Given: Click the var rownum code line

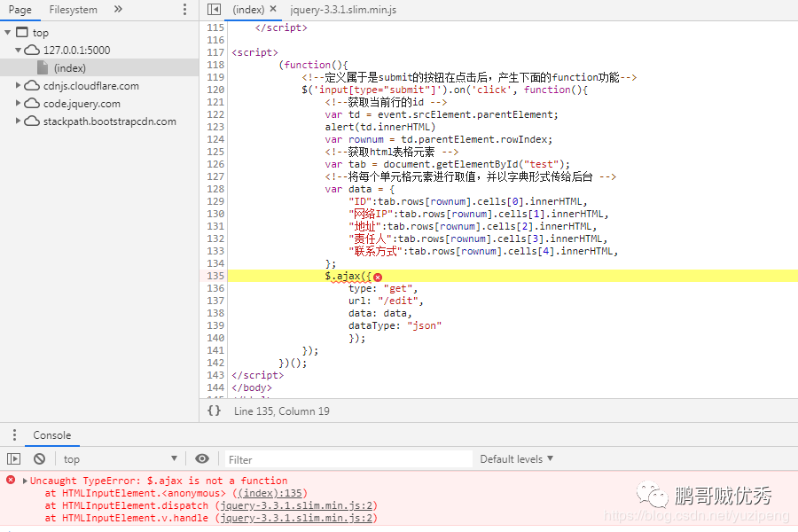Looking at the screenshot, I should (439, 139).
